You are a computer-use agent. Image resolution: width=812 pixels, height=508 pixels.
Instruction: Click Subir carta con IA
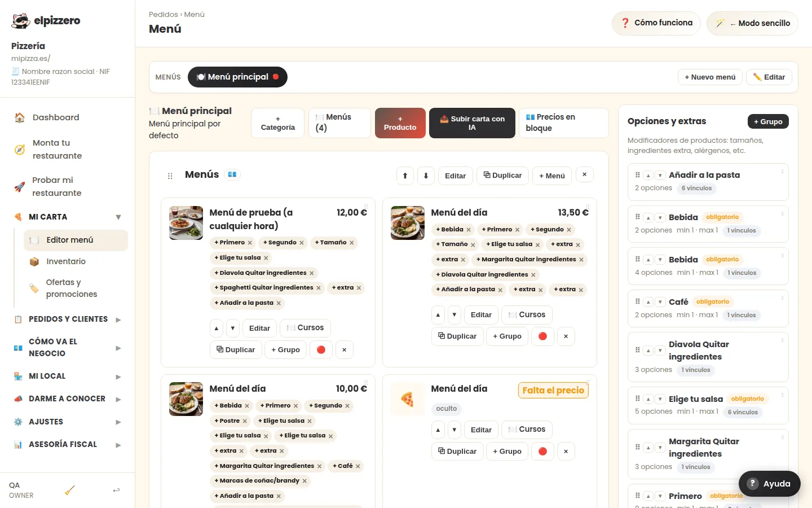pos(472,123)
